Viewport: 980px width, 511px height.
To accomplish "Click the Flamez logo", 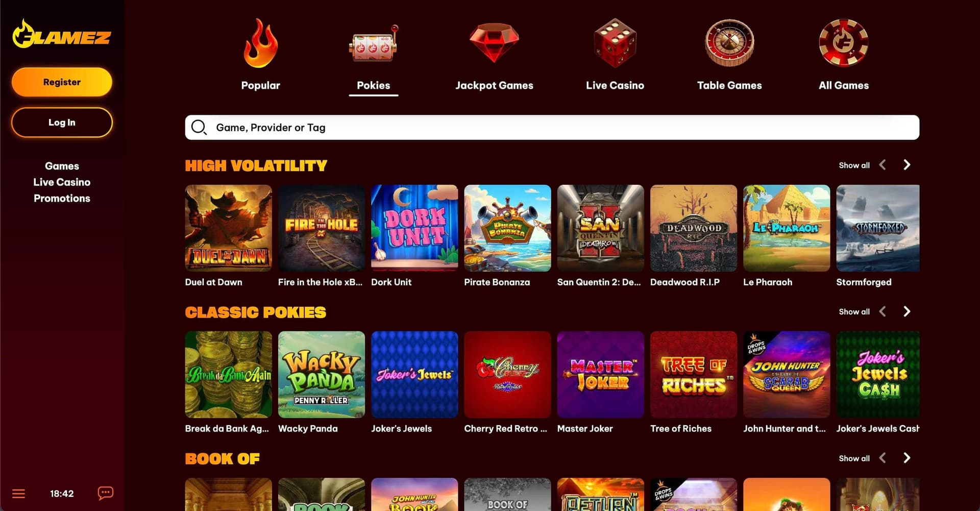I will [61, 34].
